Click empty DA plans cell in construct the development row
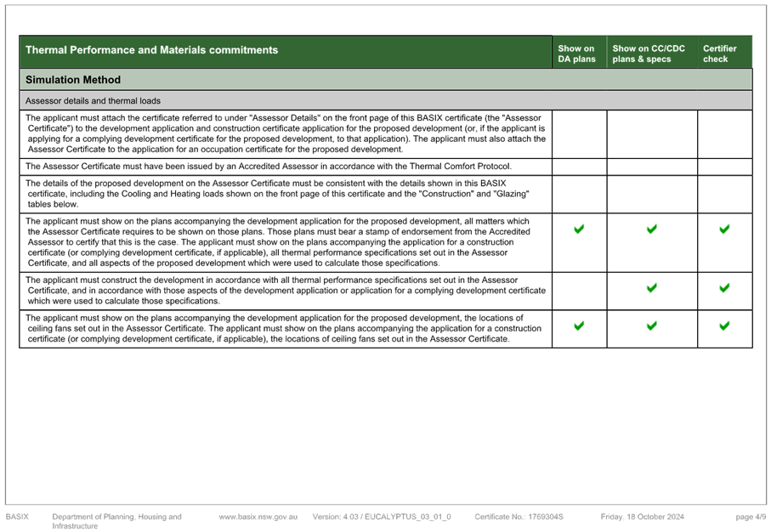 click(x=579, y=291)
